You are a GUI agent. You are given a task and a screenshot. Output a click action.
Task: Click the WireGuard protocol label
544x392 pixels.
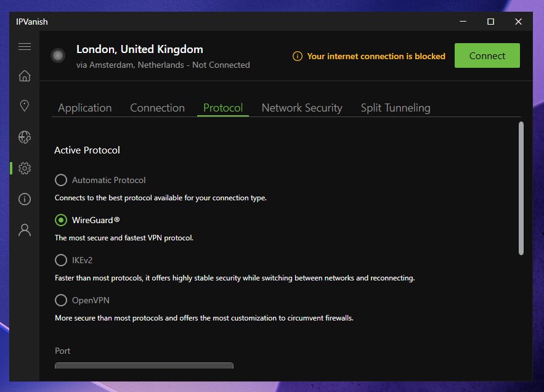[x=96, y=220]
